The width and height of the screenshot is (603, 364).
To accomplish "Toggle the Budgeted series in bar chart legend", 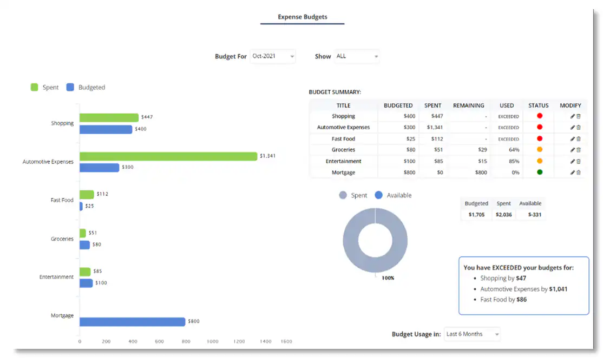I will pos(86,88).
